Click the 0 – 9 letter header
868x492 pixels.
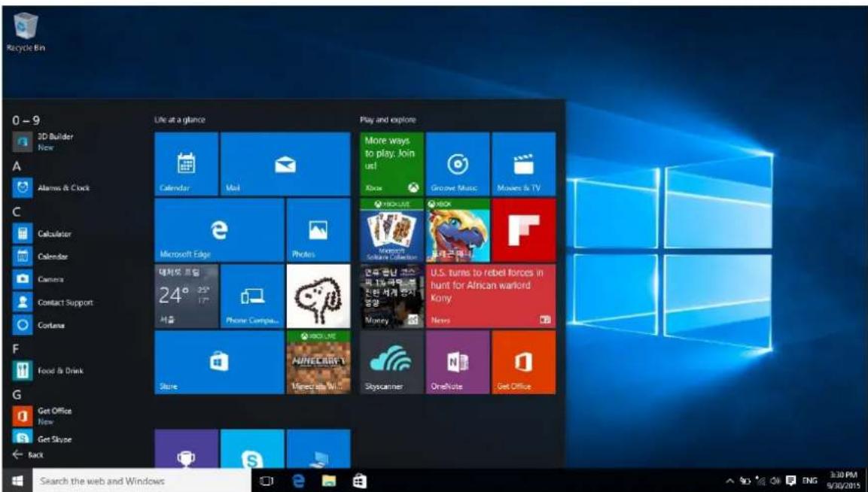26,120
